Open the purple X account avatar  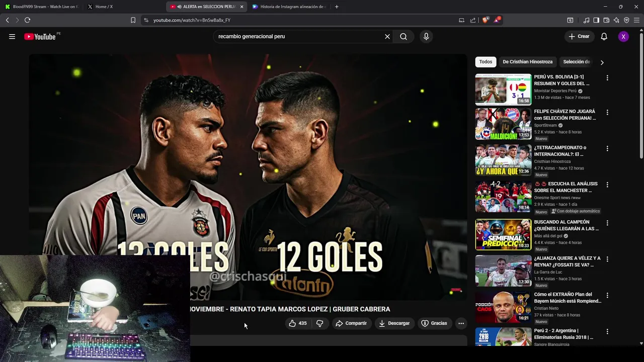623,36
